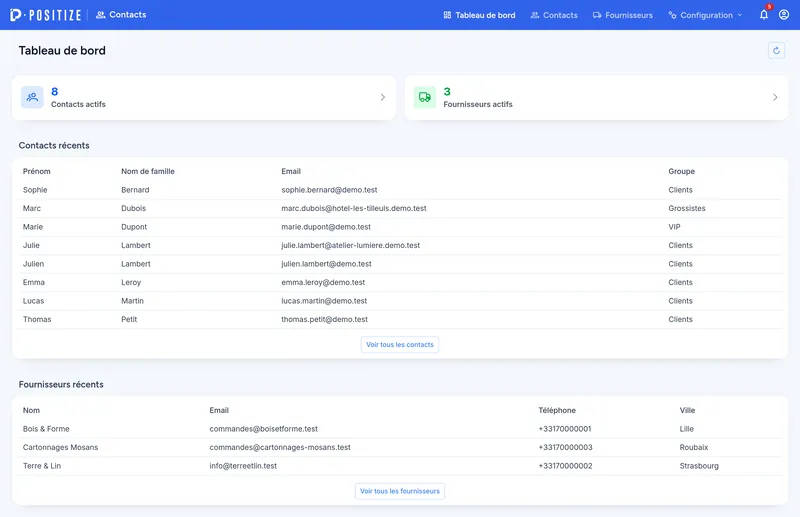The height and width of the screenshot is (517, 800).
Task: Open the Contacts actifs card chevron
Action: [383, 97]
